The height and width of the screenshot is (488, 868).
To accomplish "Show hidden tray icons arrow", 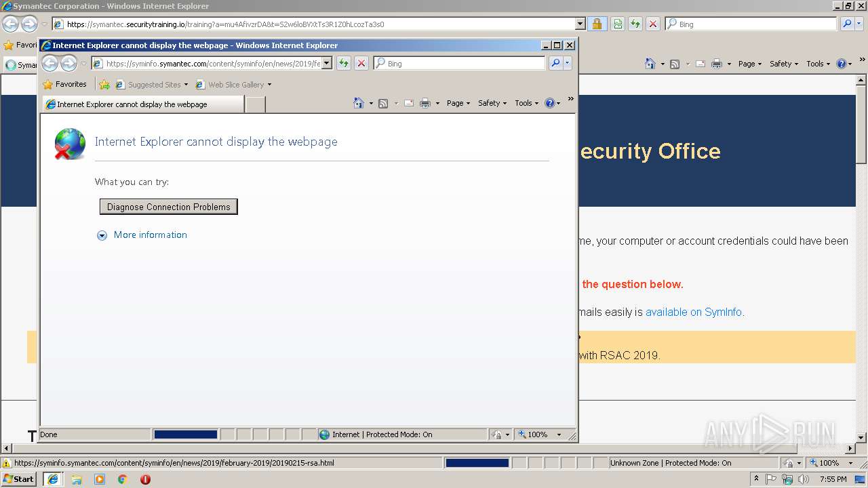I will tap(757, 479).
